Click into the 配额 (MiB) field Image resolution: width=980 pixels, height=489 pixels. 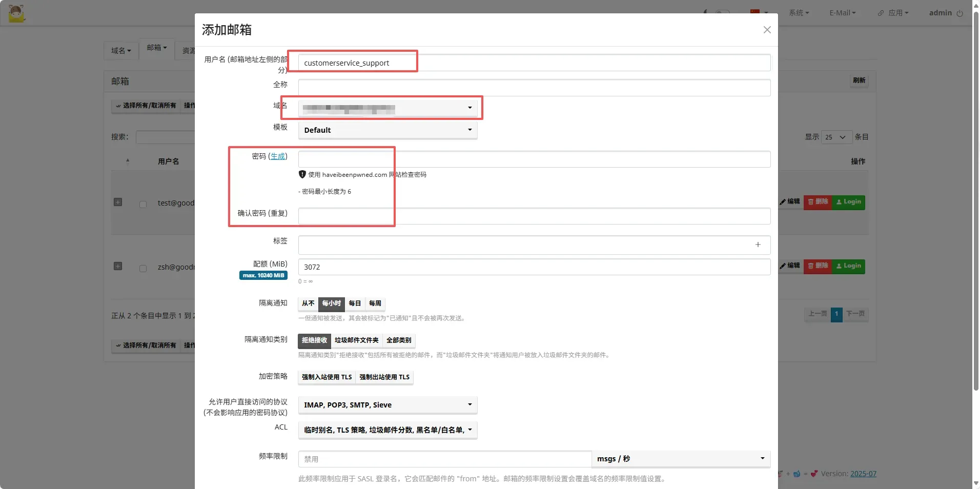coord(534,267)
